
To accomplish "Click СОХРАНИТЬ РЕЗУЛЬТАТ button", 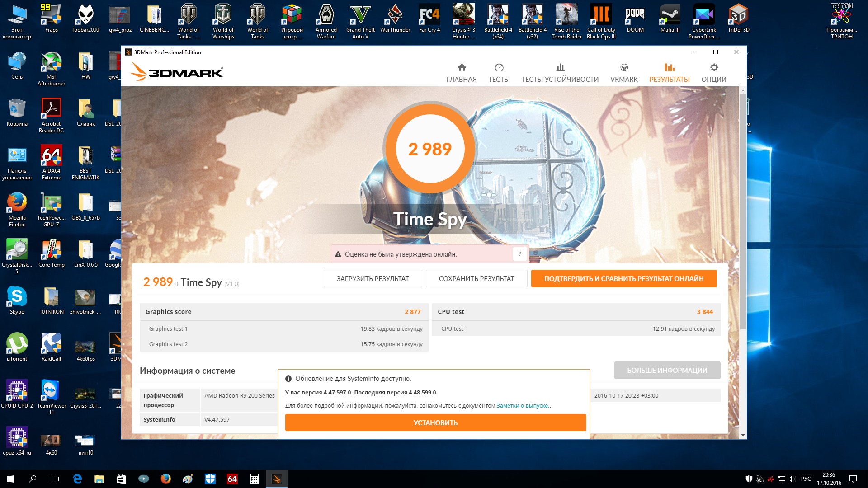I will pyautogui.click(x=476, y=278).
